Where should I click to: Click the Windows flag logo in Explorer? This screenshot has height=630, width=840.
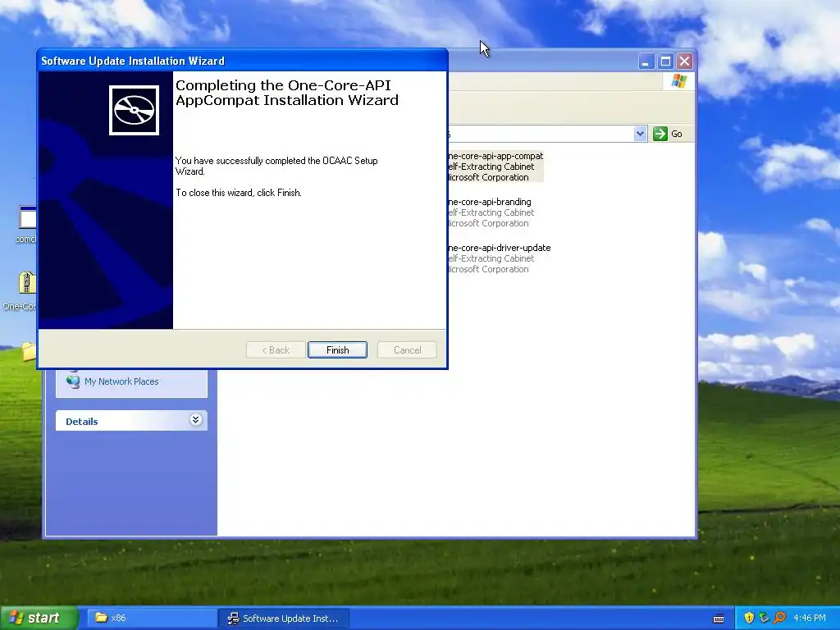[x=678, y=81]
